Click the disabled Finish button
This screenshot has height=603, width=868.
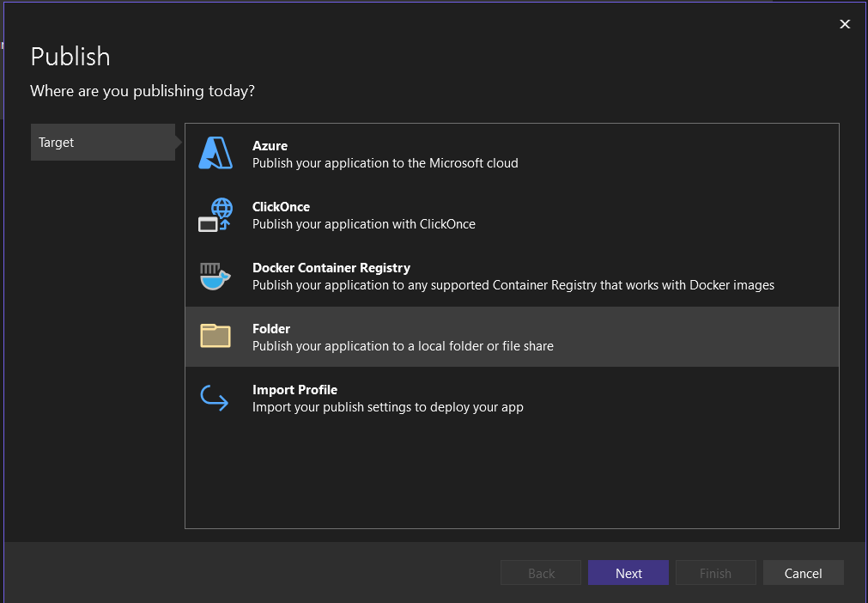pos(716,573)
